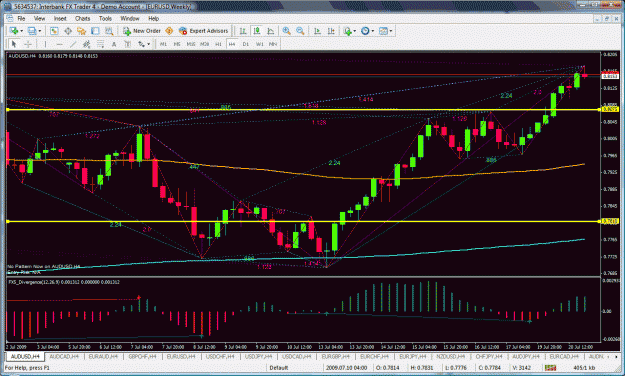625x376 pixels.
Task: Switch chart to candlesticks
Action: (257, 31)
